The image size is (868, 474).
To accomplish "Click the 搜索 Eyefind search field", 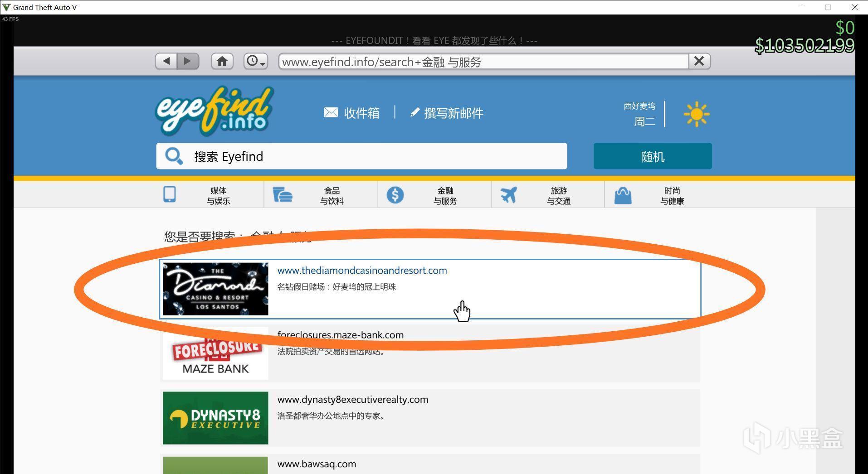I will click(x=361, y=156).
